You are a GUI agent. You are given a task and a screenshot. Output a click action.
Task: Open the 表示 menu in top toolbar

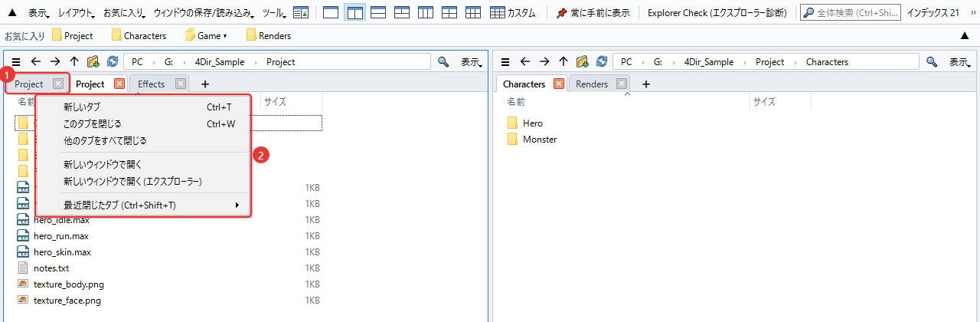(40, 13)
